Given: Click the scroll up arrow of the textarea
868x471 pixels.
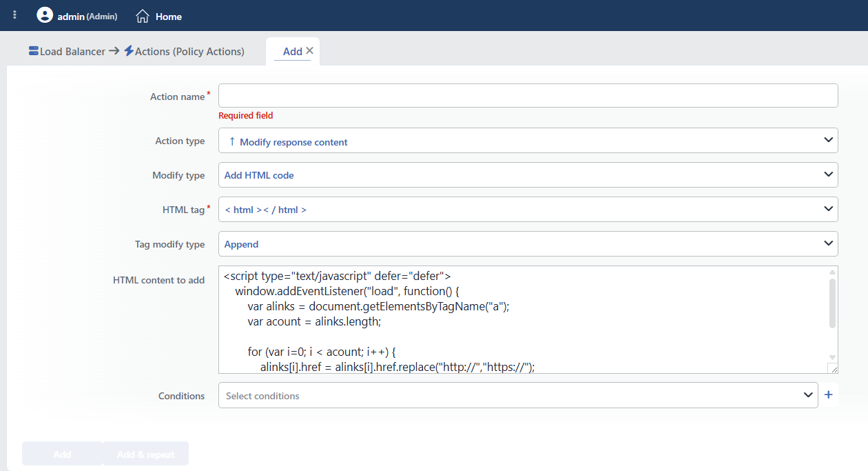Looking at the screenshot, I should click(832, 272).
